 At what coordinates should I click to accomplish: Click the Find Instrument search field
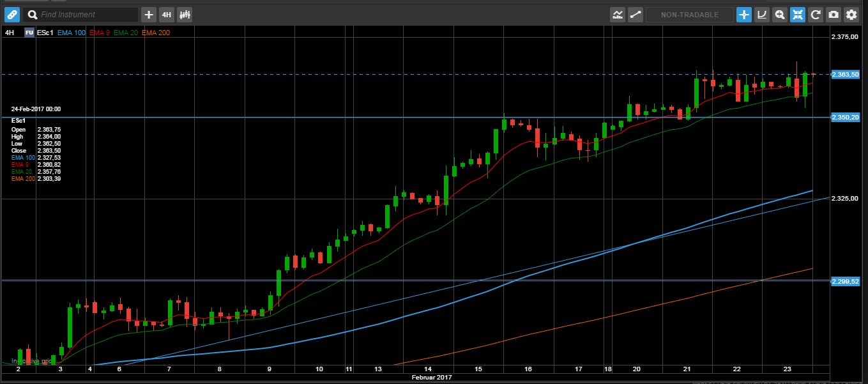point(80,14)
